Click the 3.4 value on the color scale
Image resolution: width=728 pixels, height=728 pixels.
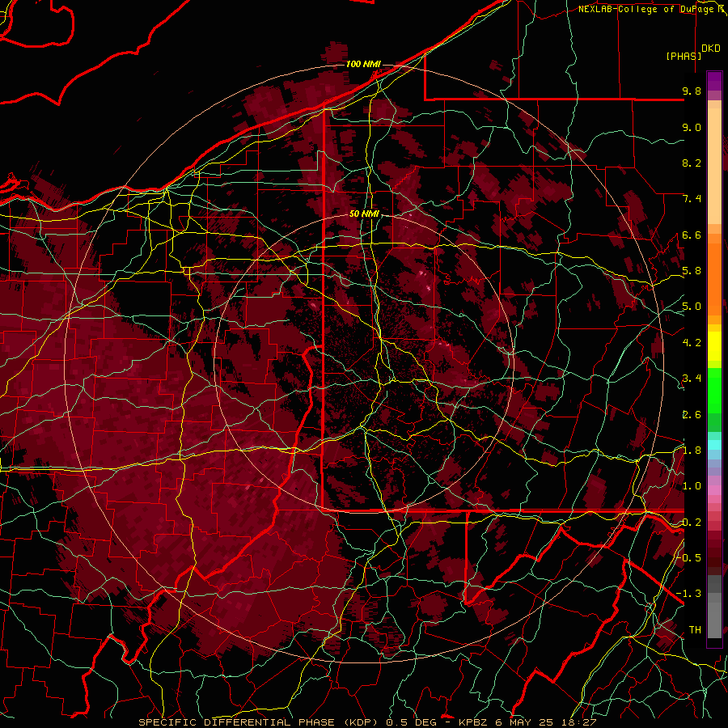point(692,379)
